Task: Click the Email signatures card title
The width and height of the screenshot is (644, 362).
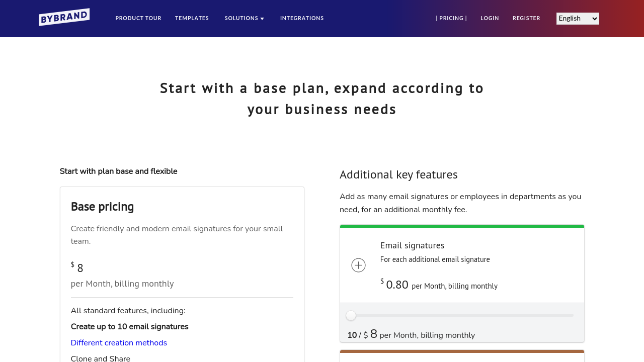Action: click(412, 245)
